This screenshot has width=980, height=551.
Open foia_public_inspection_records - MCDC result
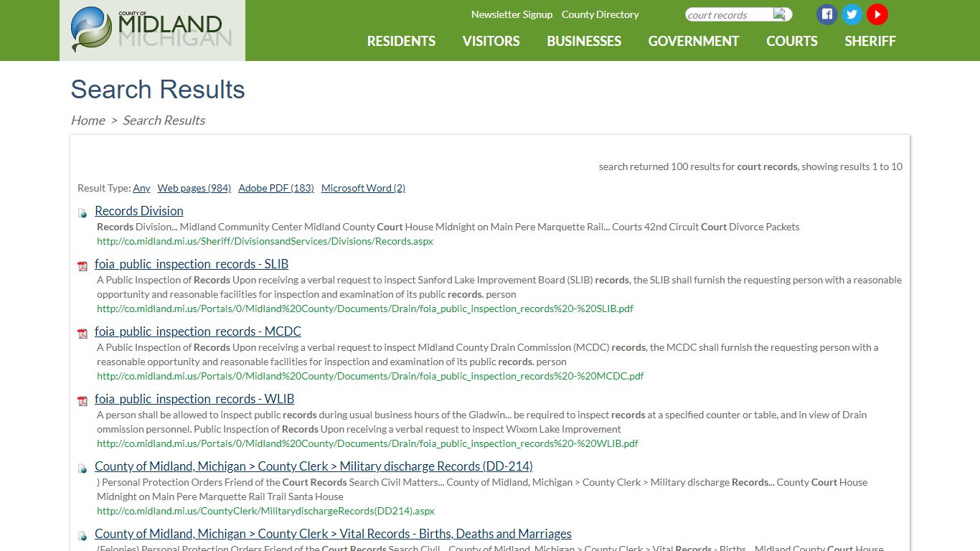198,331
